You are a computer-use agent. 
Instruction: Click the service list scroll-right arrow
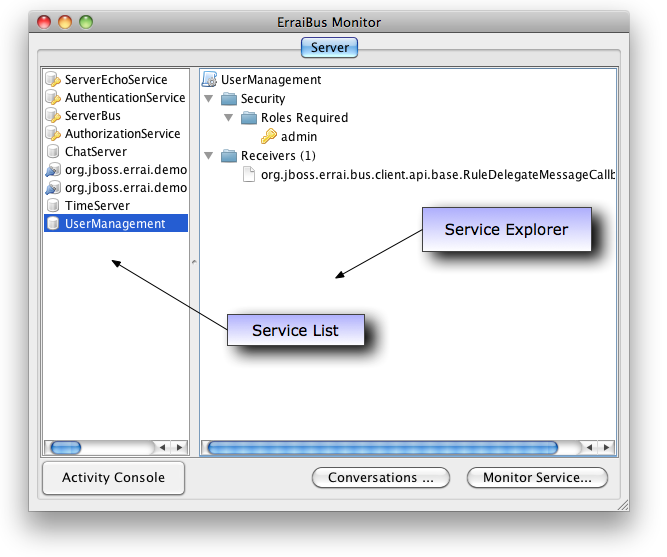pyautogui.click(x=180, y=448)
